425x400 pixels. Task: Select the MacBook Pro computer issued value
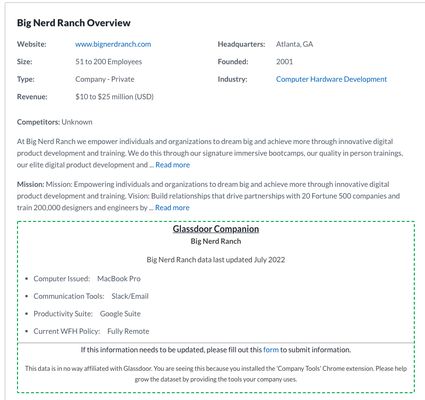pos(119,279)
